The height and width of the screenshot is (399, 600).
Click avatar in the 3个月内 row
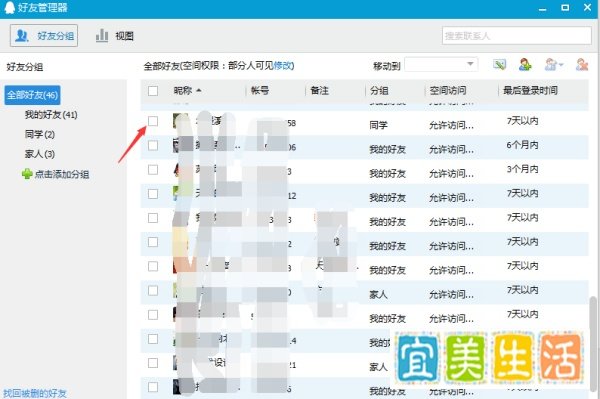[x=181, y=169]
